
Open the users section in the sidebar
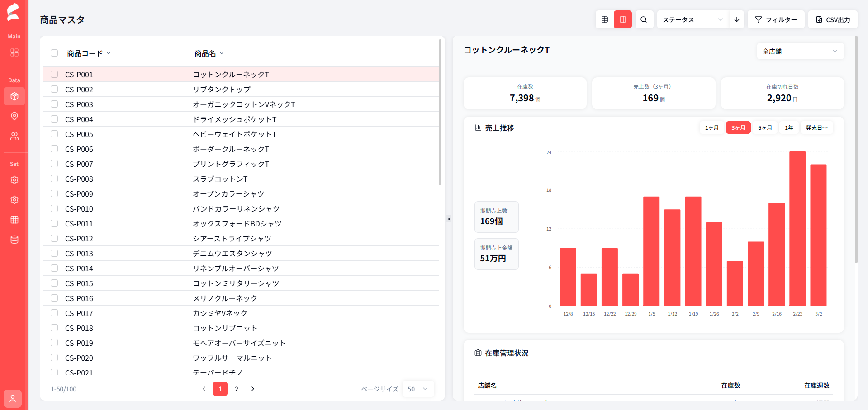point(14,136)
